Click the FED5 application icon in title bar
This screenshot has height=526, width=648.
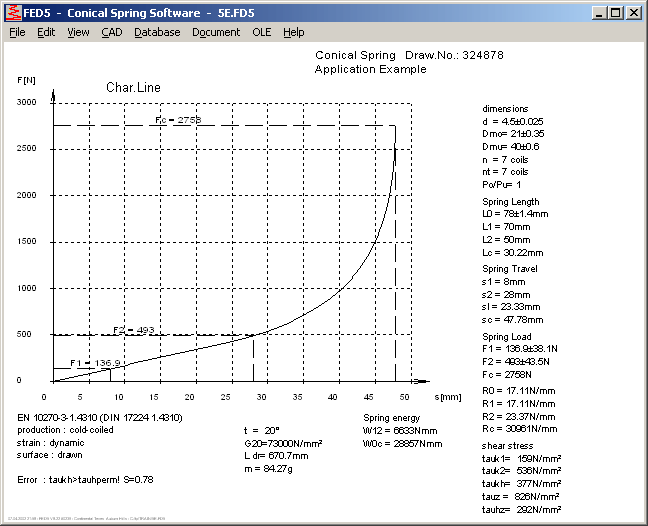click(x=12, y=13)
